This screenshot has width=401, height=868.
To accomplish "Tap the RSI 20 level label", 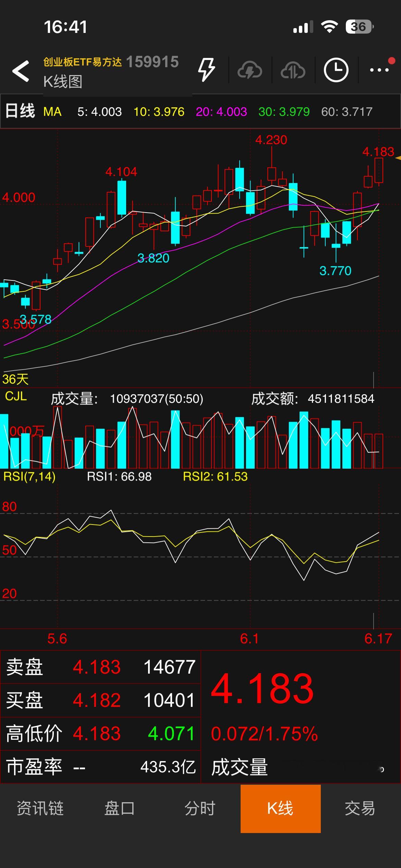I will coord(9,594).
